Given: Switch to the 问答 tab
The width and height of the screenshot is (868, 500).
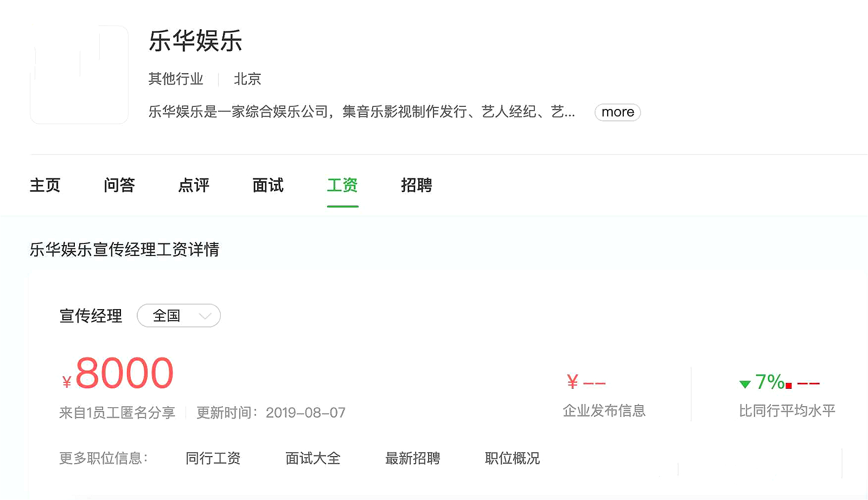Looking at the screenshot, I should 119,186.
